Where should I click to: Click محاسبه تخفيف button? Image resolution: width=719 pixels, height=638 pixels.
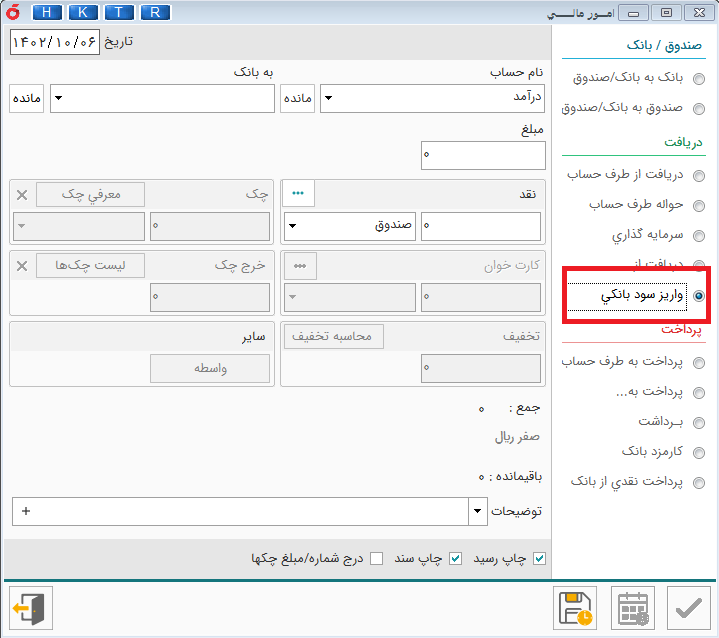[x=334, y=336]
